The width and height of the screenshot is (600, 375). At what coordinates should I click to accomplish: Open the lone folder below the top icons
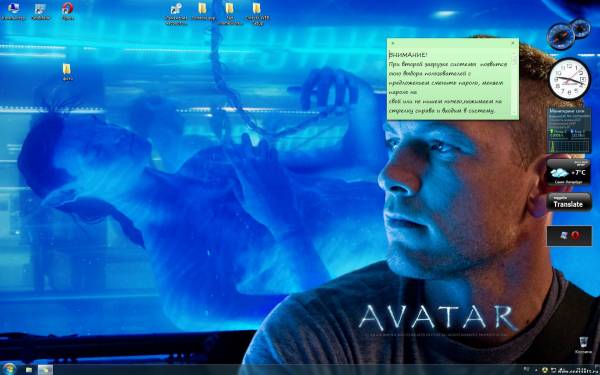pos(67,72)
